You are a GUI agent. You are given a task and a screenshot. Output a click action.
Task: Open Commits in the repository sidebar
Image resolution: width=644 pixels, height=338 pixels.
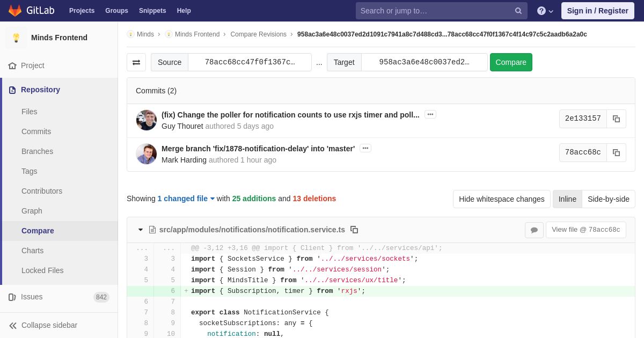[36, 131]
